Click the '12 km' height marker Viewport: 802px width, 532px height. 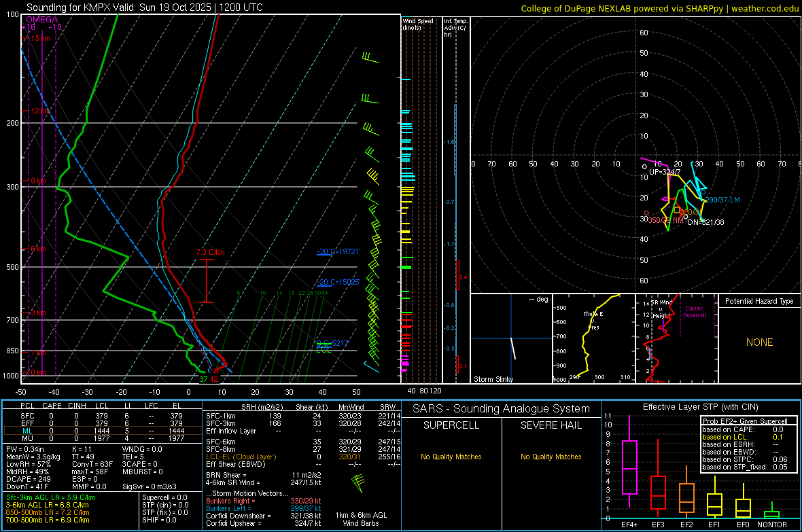click(40, 111)
